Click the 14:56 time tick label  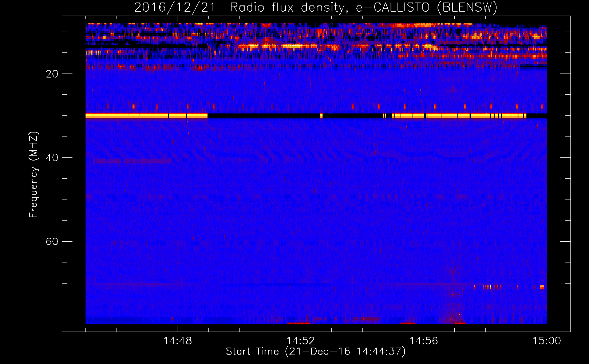tap(424, 341)
